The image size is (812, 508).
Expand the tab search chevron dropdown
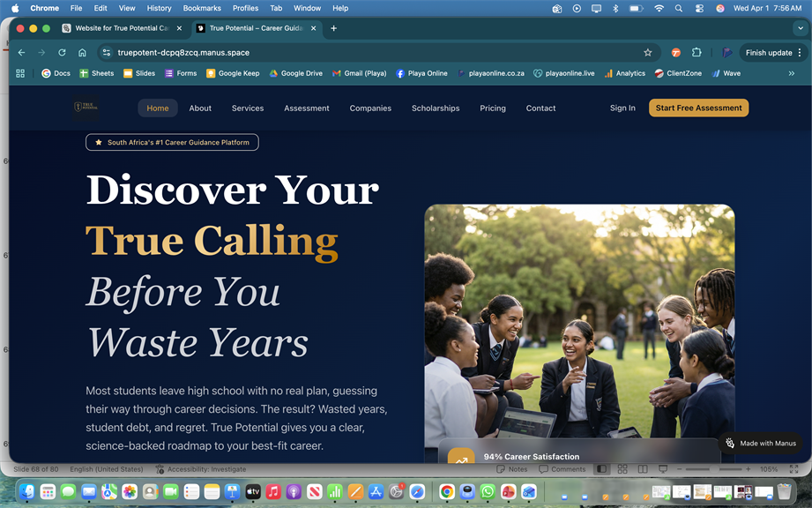[x=801, y=28]
